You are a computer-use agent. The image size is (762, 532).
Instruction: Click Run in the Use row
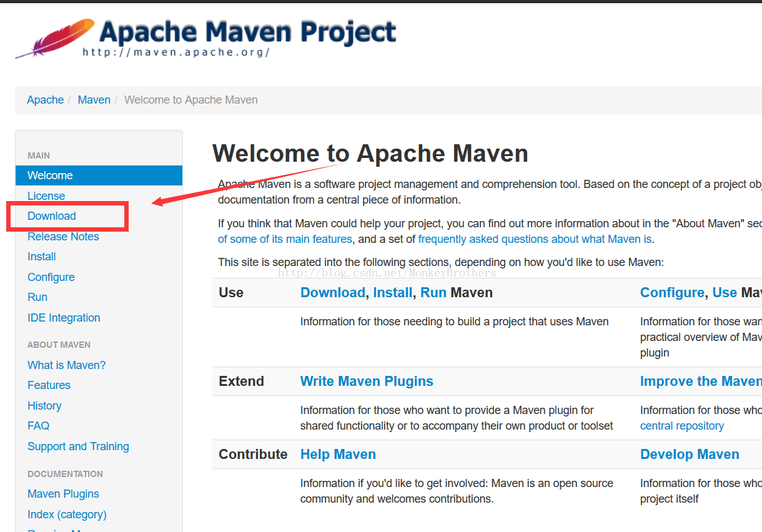tap(433, 293)
